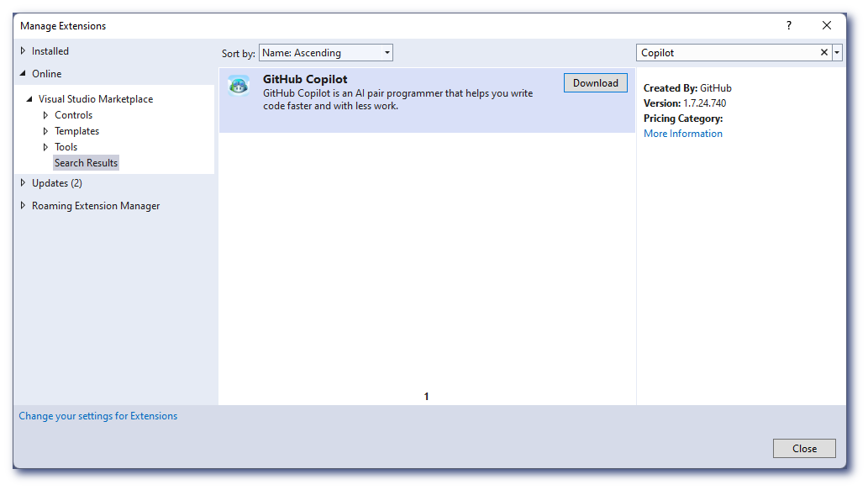This screenshot has height=490, width=868.
Task: Expand the Roaming Extension Manager arrow
Action: (x=23, y=205)
